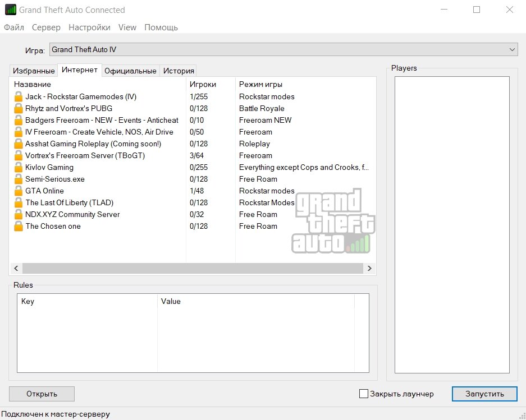This screenshot has height=420, width=526.
Task: Click inside the empty Players list box
Action: coord(452,225)
